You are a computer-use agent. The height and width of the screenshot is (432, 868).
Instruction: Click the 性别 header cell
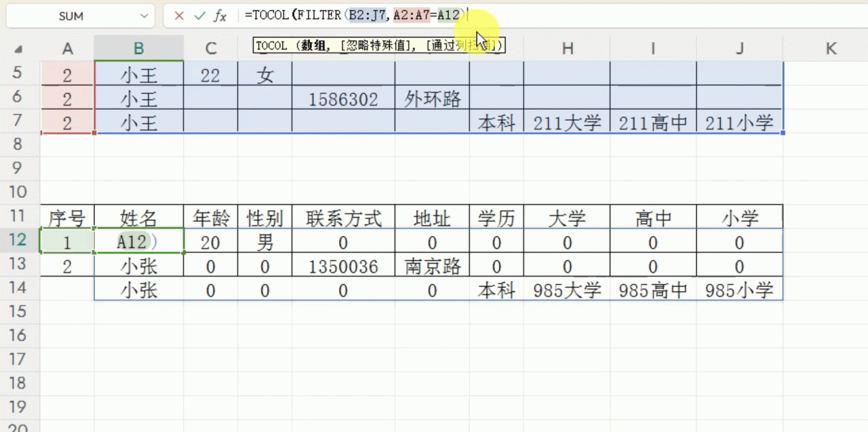pyautogui.click(x=265, y=217)
